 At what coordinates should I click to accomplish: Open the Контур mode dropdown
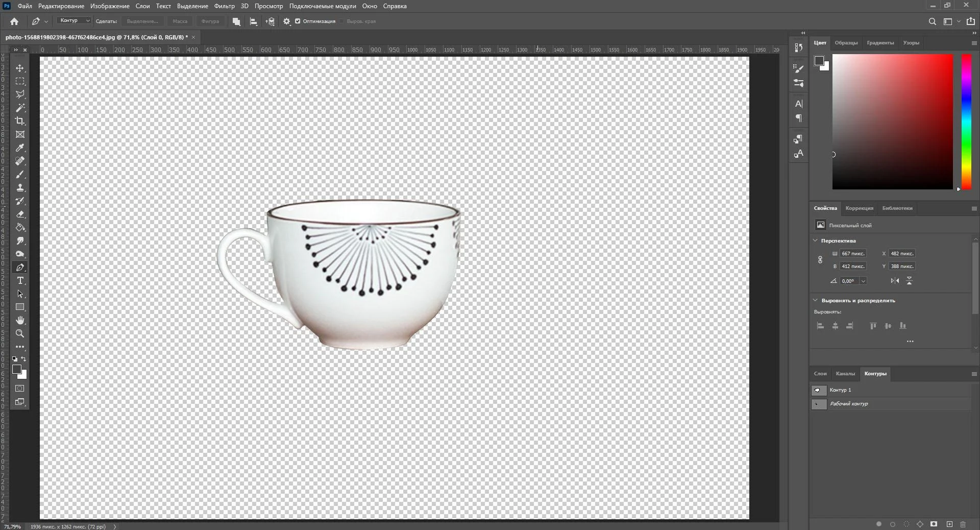(x=74, y=21)
